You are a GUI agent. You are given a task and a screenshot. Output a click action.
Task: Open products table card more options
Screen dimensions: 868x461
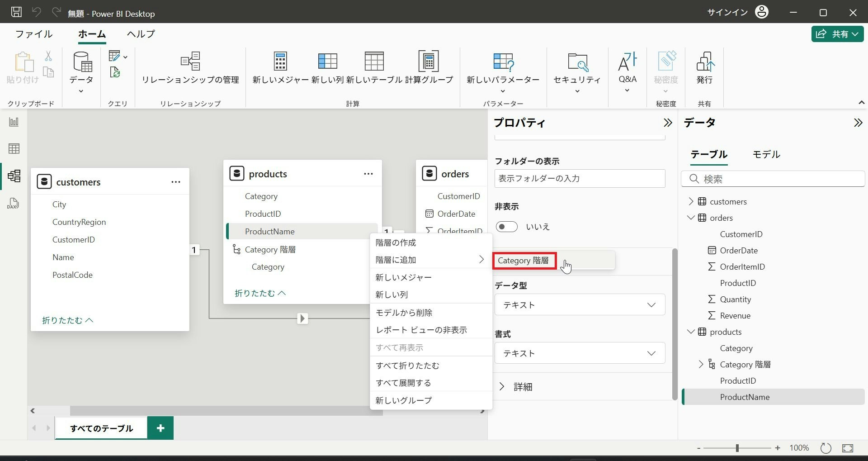pyautogui.click(x=368, y=174)
